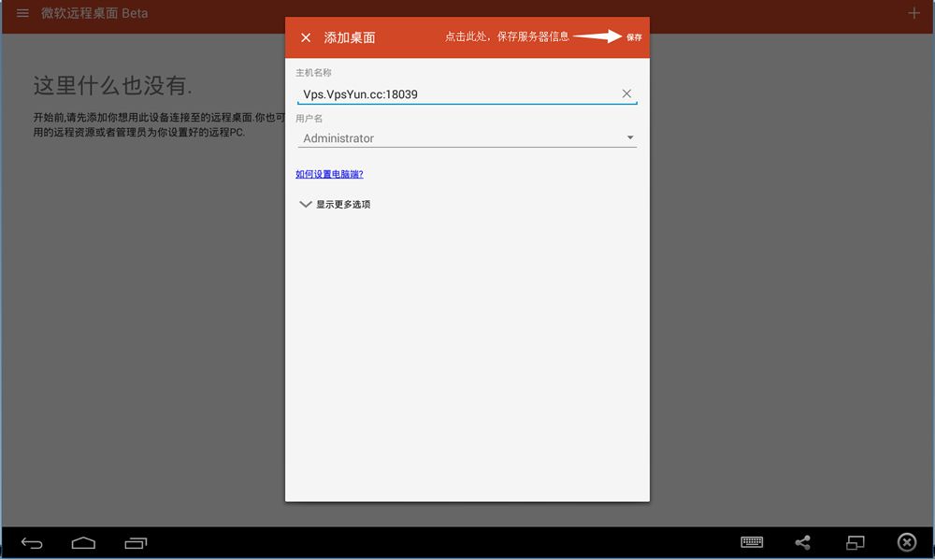Clear the host name field text
This screenshot has width=935, height=560.
[x=626, y=93]
